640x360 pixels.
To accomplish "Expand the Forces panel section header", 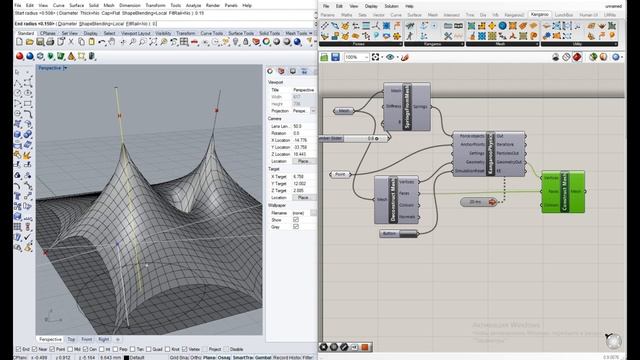I will [x=361, y=44].
